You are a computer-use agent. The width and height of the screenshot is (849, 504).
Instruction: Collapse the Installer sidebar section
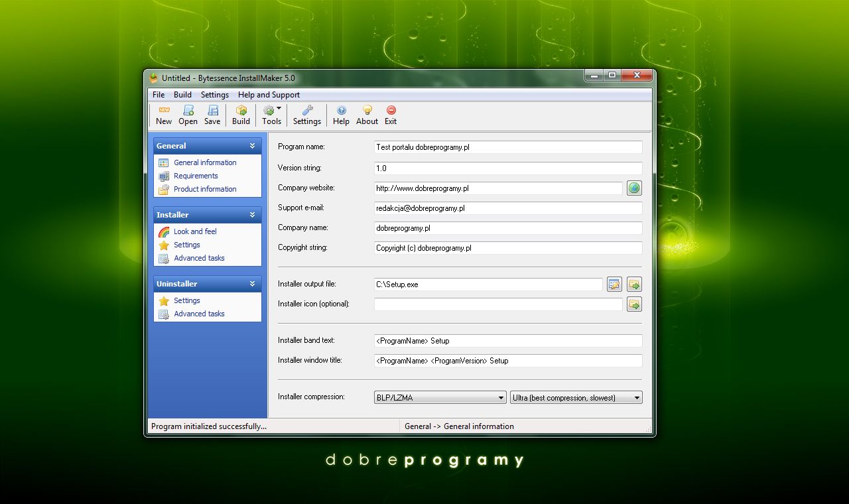click(x=252, y=215)
